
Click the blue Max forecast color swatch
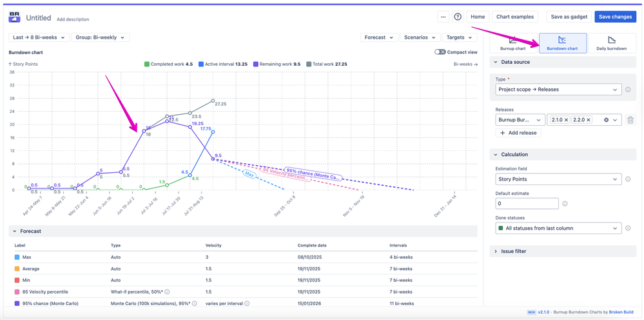pos(17,257)
